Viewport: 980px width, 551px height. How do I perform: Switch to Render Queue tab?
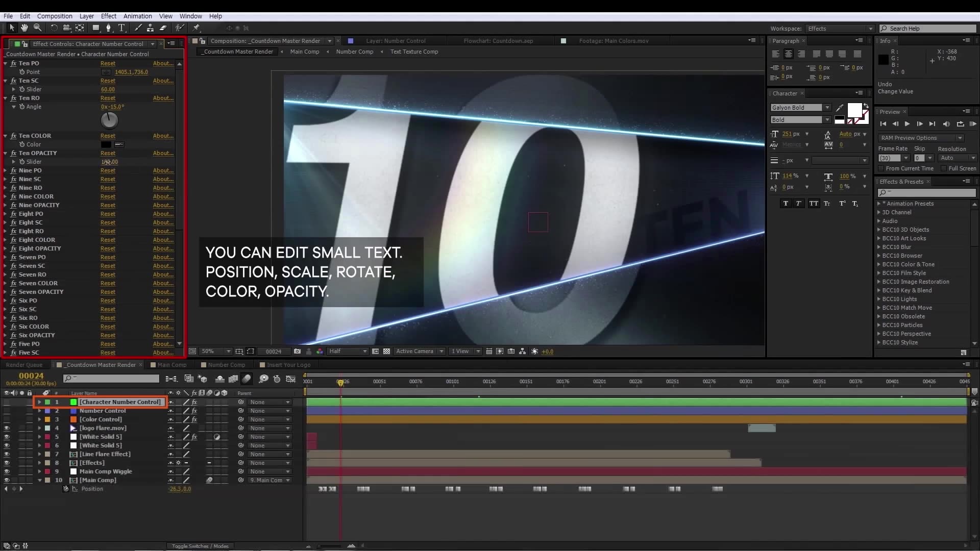tap(24, 365)
